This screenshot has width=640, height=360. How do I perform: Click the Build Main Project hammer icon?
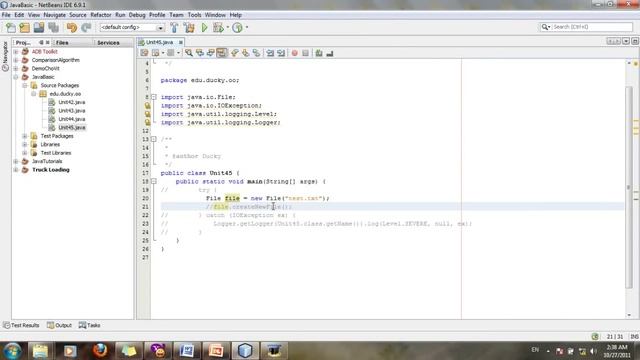(x=174, y=27)
